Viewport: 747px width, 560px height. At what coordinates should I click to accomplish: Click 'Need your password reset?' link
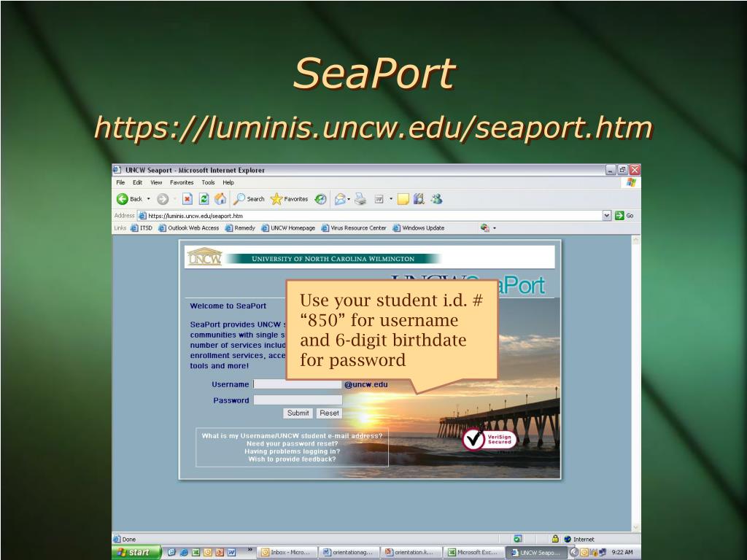point(292,443)
